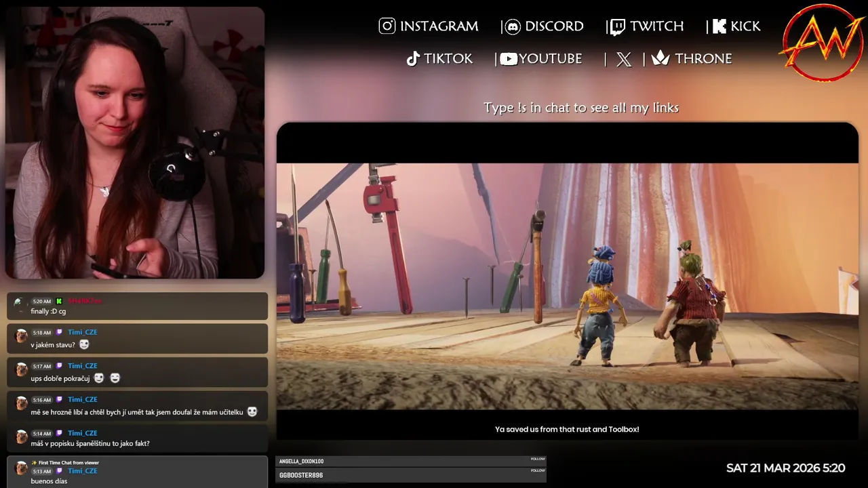Click the Discord logo icon
Image resolution: width=868 pixels, height=488 pixels.
click(x=513, y=26)
